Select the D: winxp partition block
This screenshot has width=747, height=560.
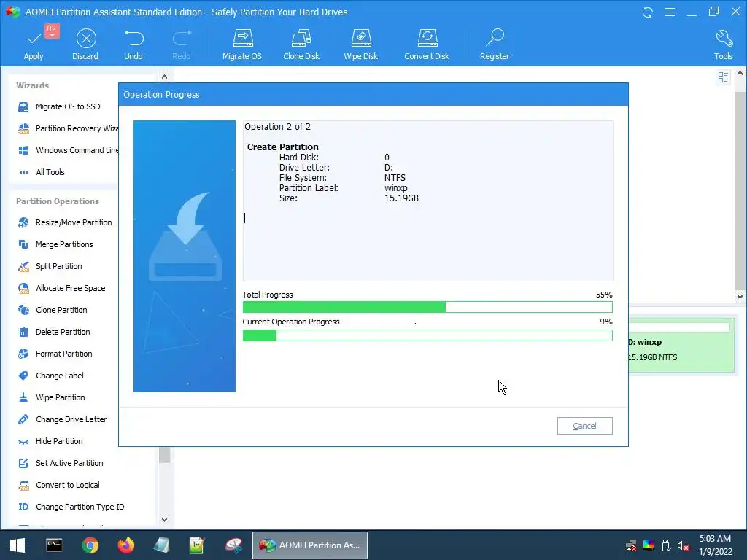(x=681, y=345)
